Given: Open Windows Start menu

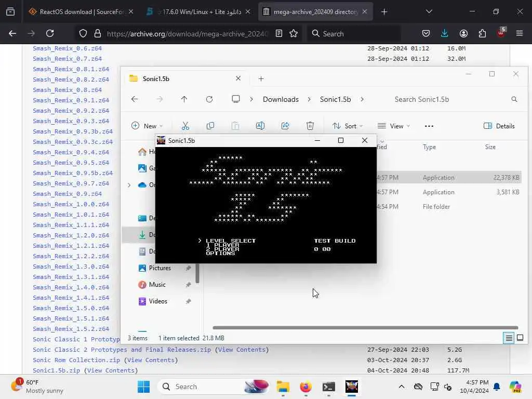Looking at the screenshot, I should [x=143, y=387].
